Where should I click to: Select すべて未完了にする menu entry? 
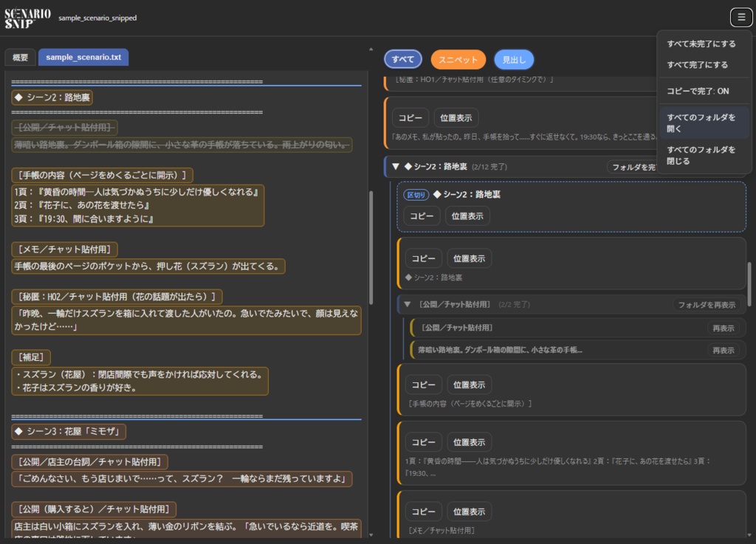tap(701, 44)
